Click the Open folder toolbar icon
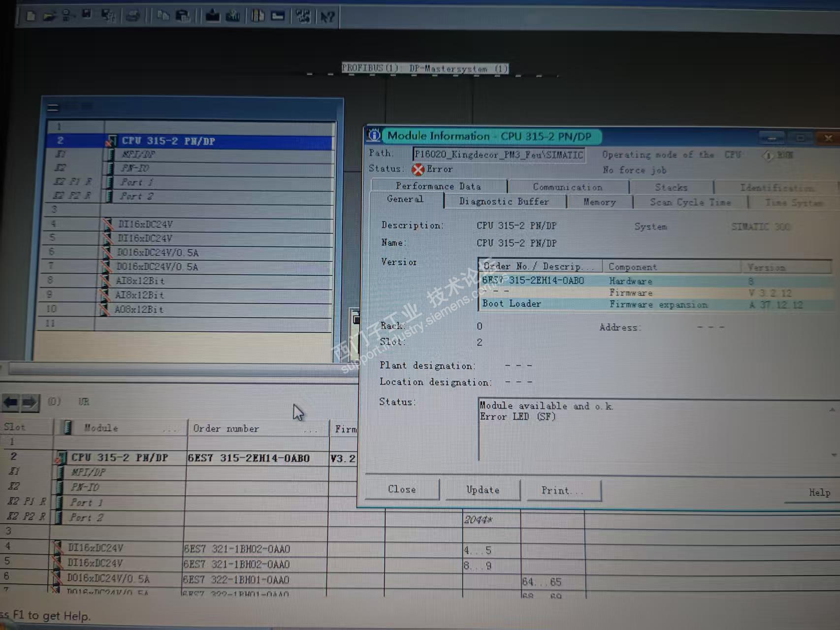Screen dimensions: 840x630 [x=49, y=16]
